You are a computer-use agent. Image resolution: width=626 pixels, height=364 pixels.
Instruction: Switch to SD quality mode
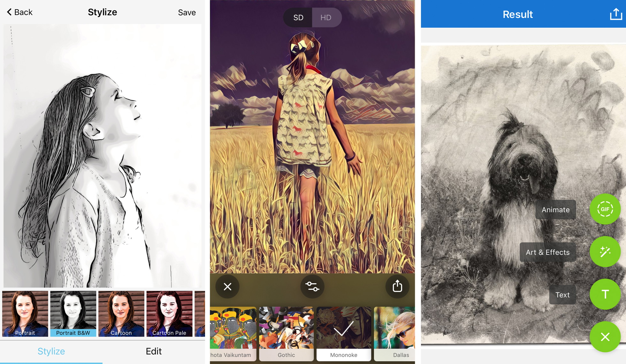click(x=299, y=17)
